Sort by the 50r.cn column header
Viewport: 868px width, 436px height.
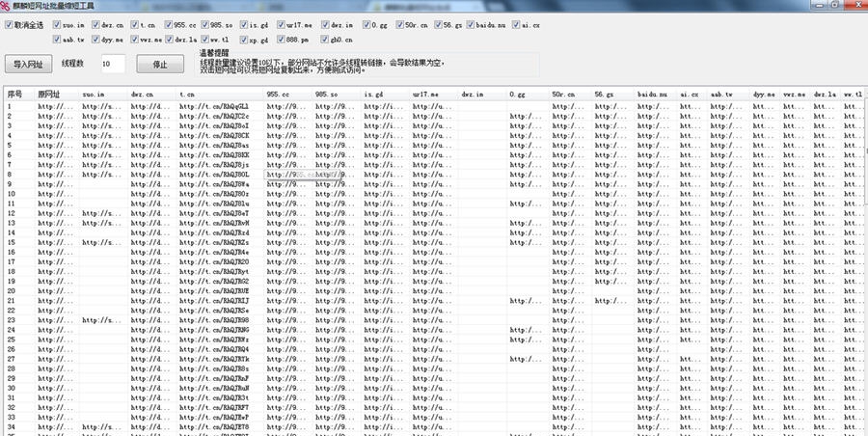(x=570, y=95)
